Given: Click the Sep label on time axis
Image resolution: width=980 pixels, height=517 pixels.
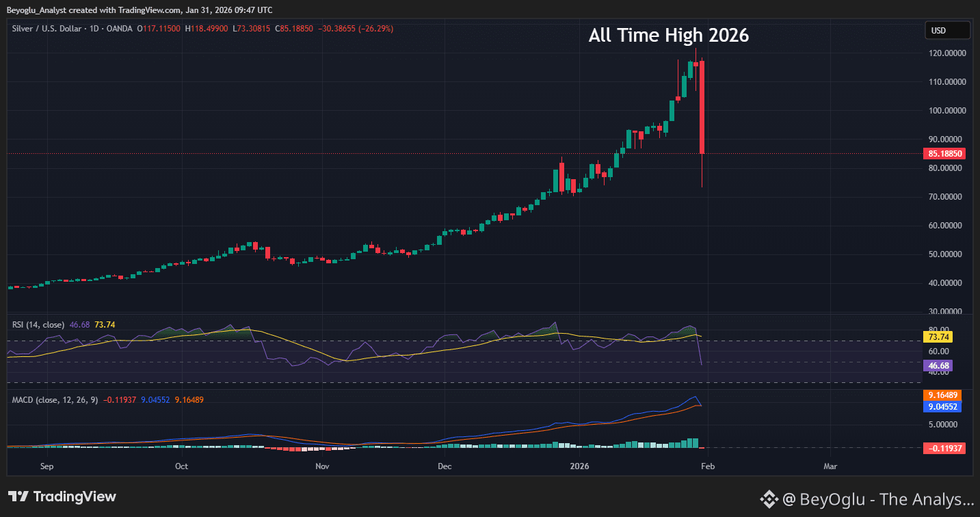Looking at the screenshot, I should 47,467.
